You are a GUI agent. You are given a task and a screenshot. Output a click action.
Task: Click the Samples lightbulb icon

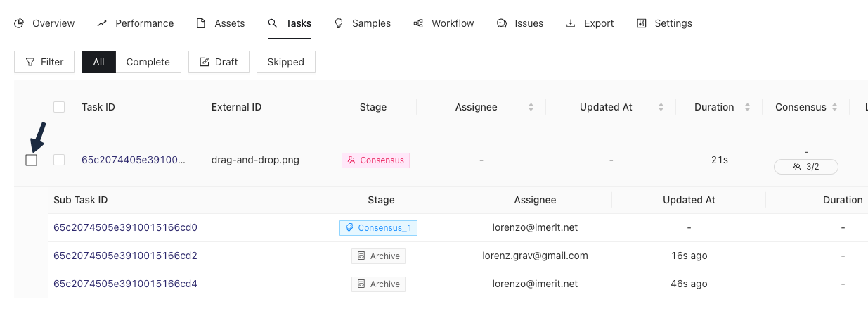pyautogui.click(x=339, y=23)
